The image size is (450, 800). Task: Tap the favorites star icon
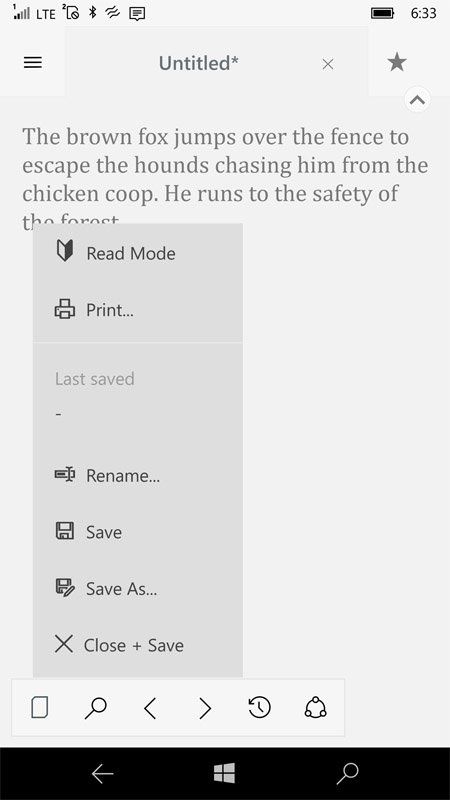(396, 62)
